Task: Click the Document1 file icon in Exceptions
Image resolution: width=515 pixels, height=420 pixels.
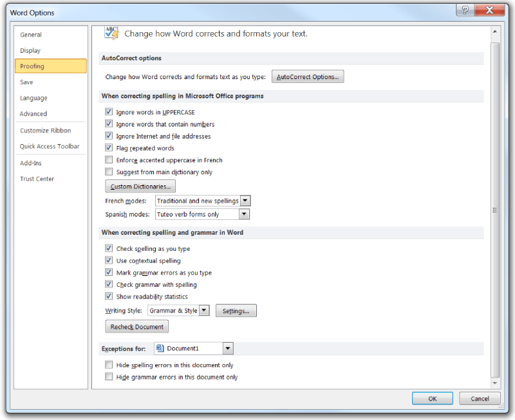Action: pos(160,349)
